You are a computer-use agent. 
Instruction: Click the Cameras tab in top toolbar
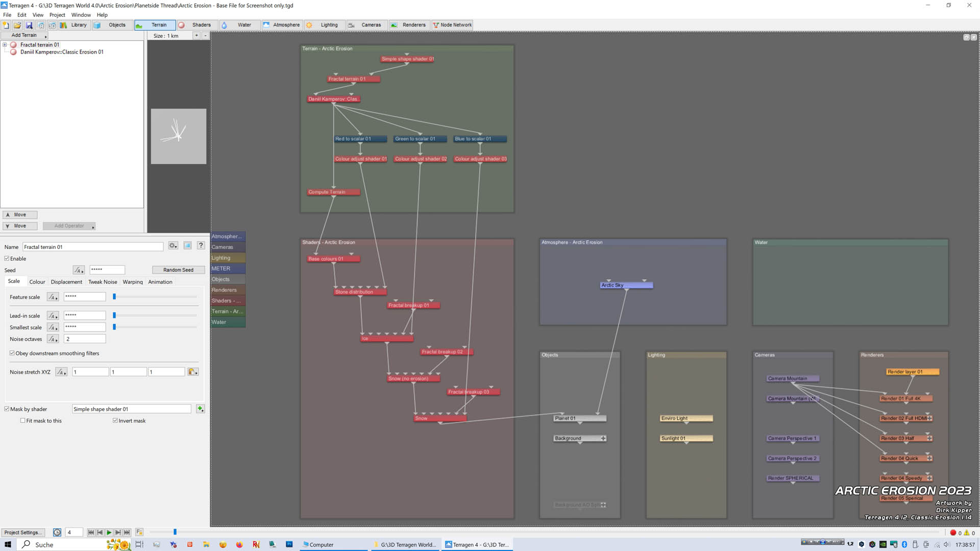(x=372, y=25)
